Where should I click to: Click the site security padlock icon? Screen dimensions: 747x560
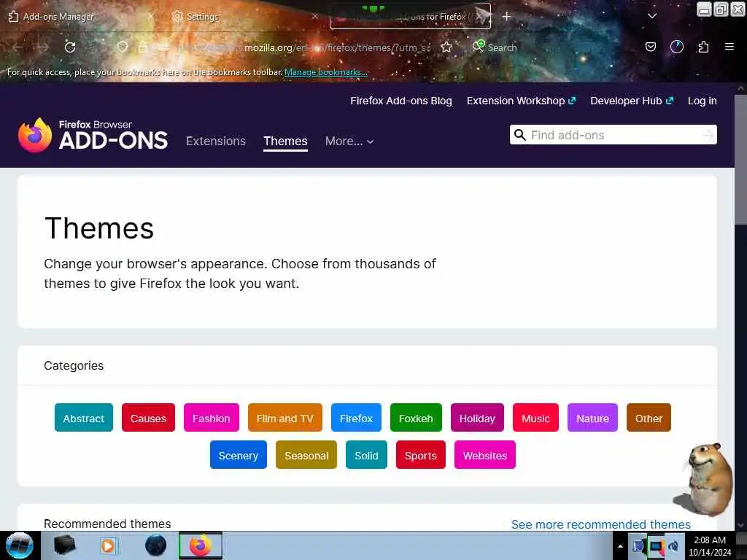click(142, 47)
